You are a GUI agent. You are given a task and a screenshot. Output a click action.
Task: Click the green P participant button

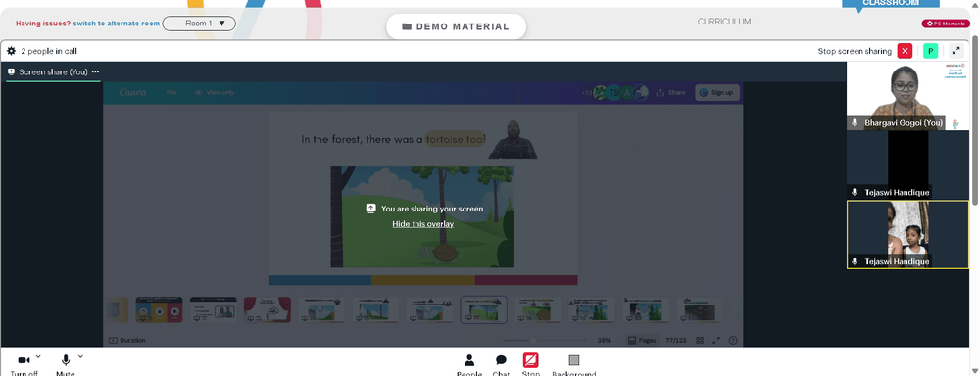(x=931, y=51)
